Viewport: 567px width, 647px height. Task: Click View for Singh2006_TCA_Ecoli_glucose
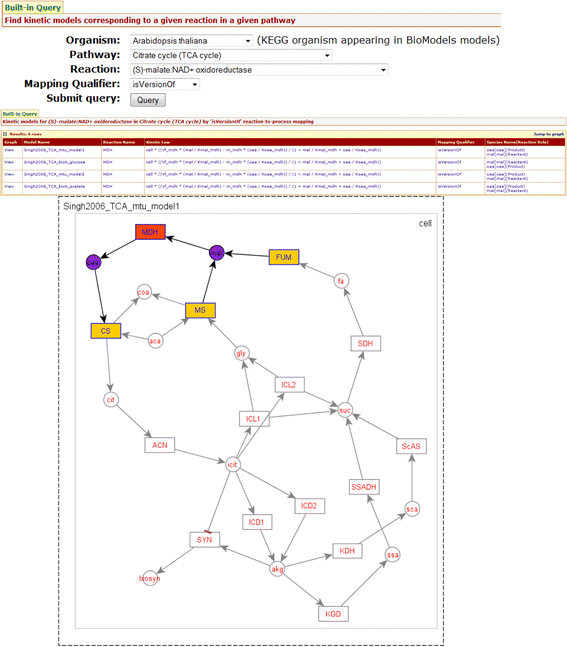coord(9,162)
